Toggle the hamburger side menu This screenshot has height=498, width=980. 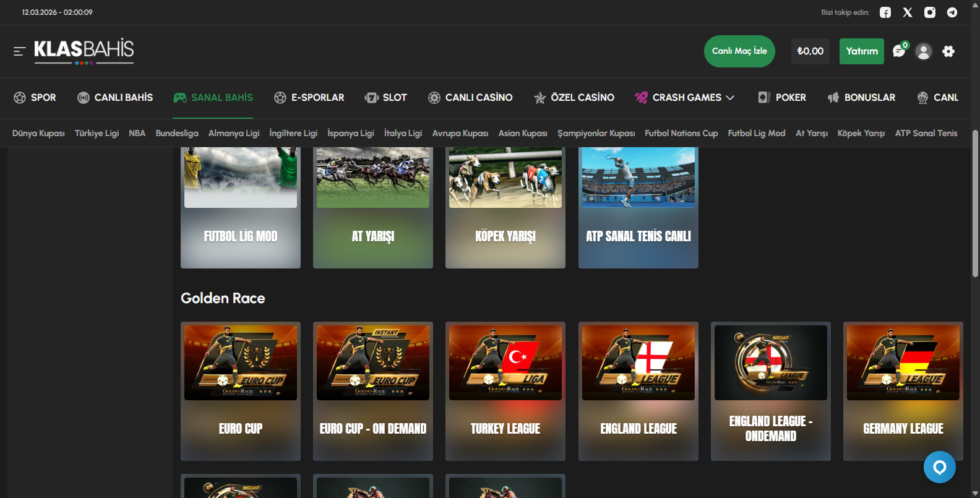click(19, 51)
